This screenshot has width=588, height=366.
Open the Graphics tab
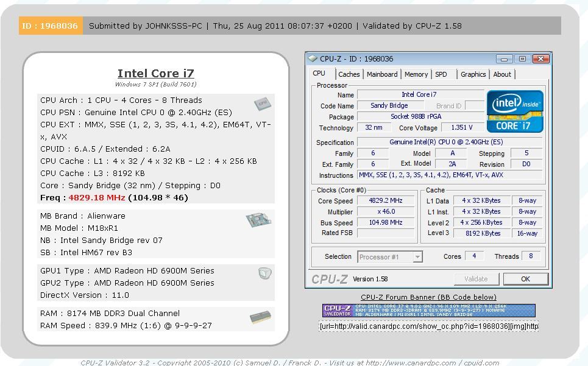coord(473,74)
